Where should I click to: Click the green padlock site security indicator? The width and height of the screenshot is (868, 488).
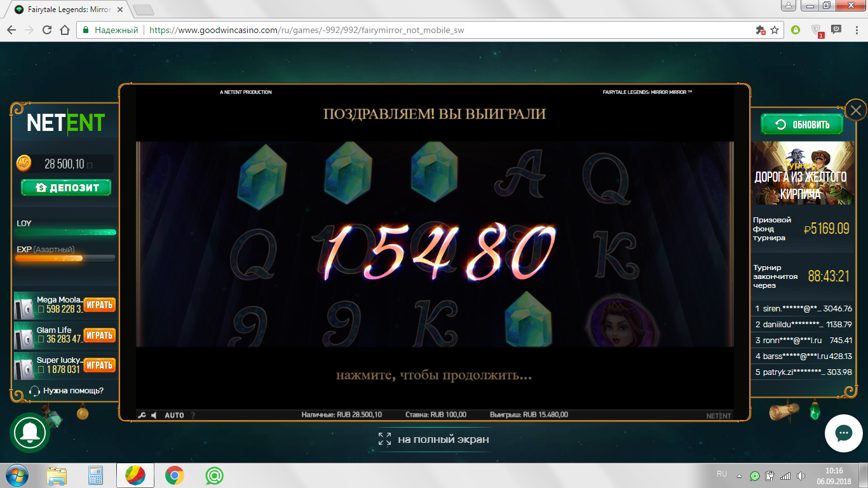(86, 30)
